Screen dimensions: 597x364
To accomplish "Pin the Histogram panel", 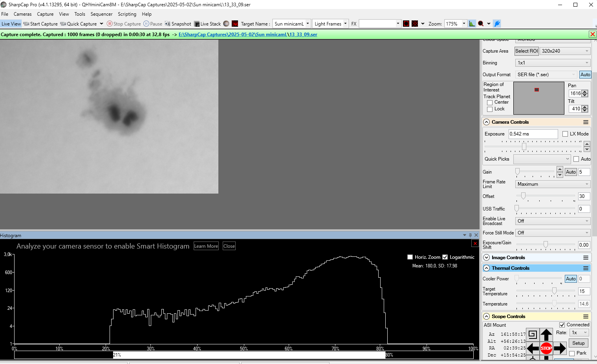I will 470,235.
